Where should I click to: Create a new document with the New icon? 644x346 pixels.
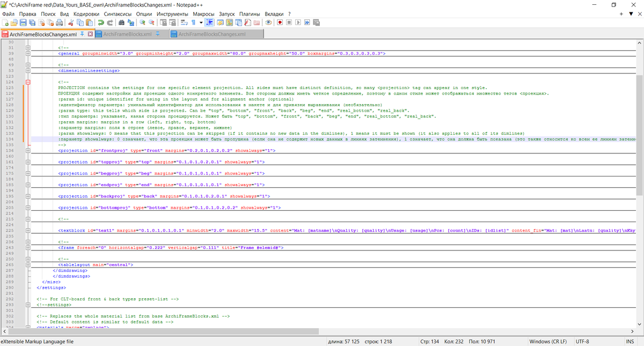[5, 23]
